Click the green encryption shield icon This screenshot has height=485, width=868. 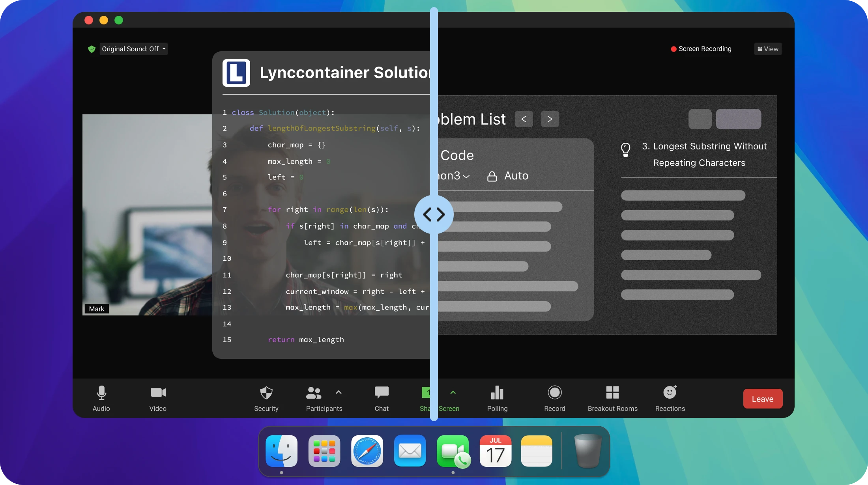(x=92, y=49)
